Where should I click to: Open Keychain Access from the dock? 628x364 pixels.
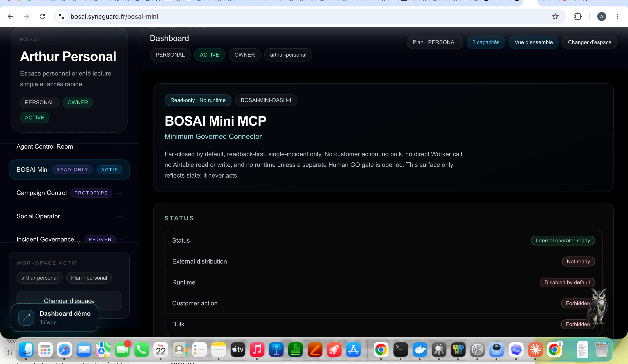[x=439, y=350]
